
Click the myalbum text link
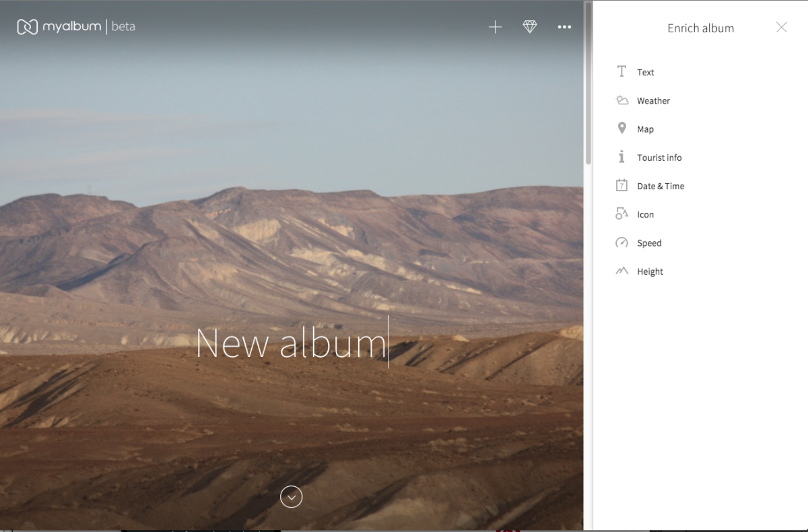click(71, 27)
